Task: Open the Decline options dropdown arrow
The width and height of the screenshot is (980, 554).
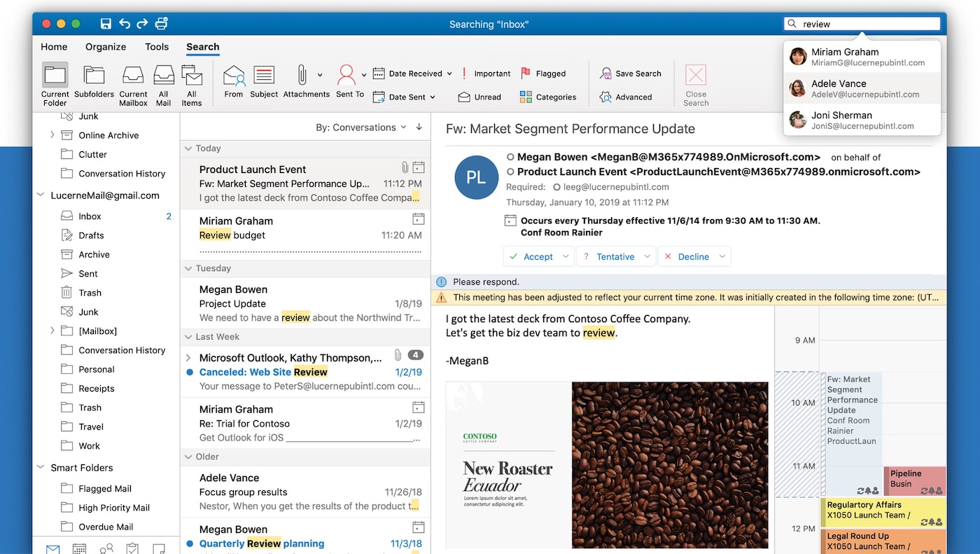Action: click(722, 257)
